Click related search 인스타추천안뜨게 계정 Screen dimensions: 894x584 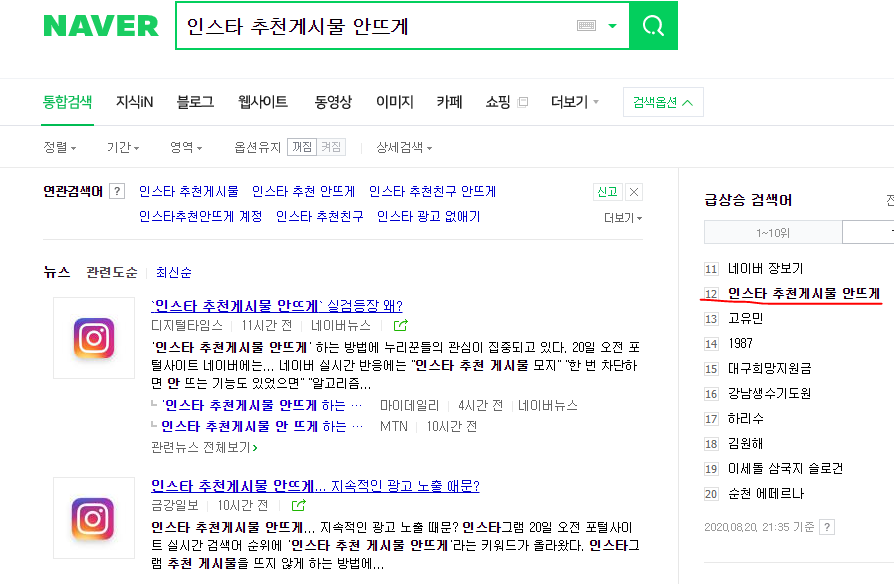pos(201,216)
